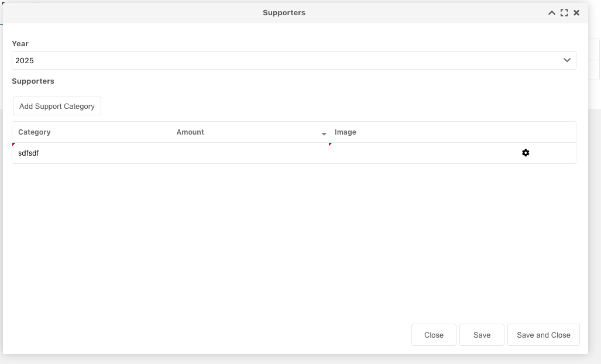Select the sdfsdf category cell
This screenshot has height=364, width=601.
[x=29, y=153]
